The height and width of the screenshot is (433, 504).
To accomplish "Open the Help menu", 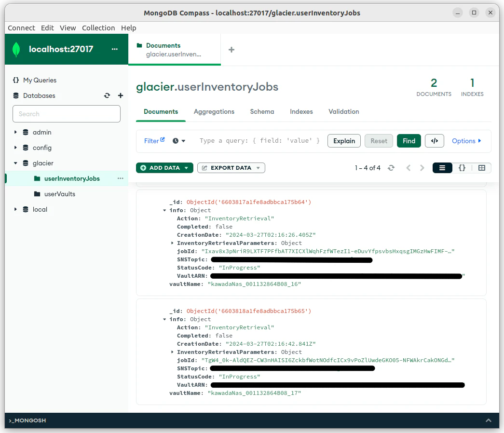I will click(x=129, y=28).
